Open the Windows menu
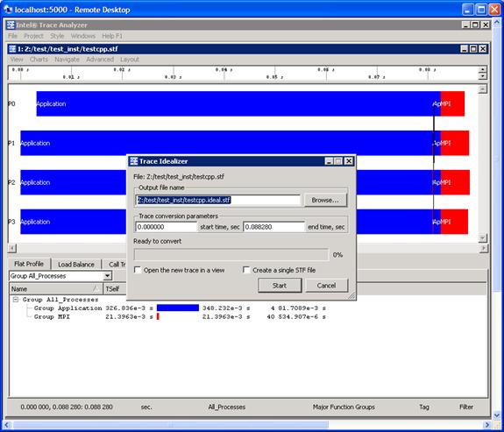 (x=83, y=36)
